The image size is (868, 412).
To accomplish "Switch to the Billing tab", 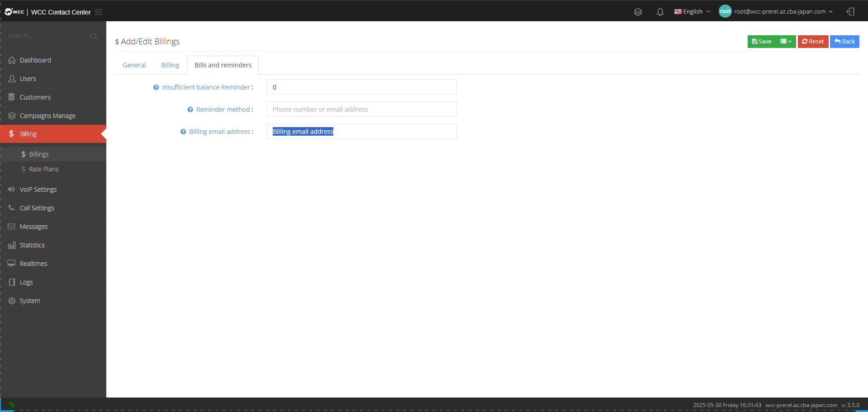I will pyautogui.click(x=170, y=65).
